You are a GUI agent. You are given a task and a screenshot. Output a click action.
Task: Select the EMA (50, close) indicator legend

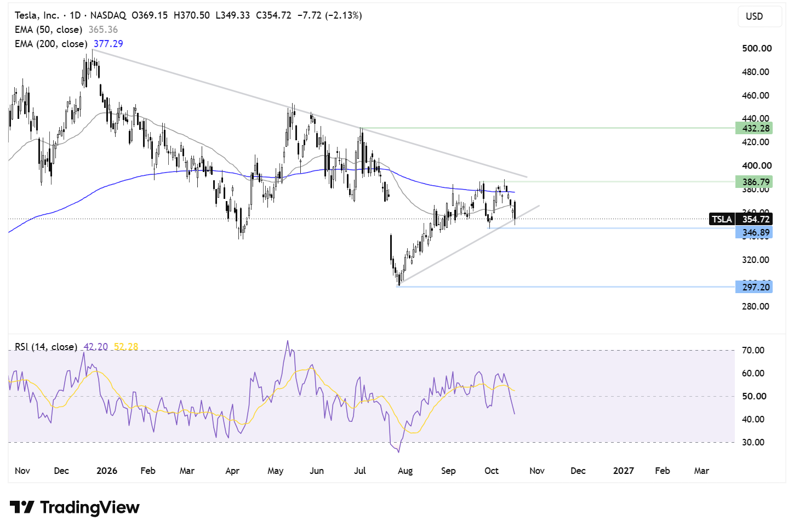click(48, 30)
